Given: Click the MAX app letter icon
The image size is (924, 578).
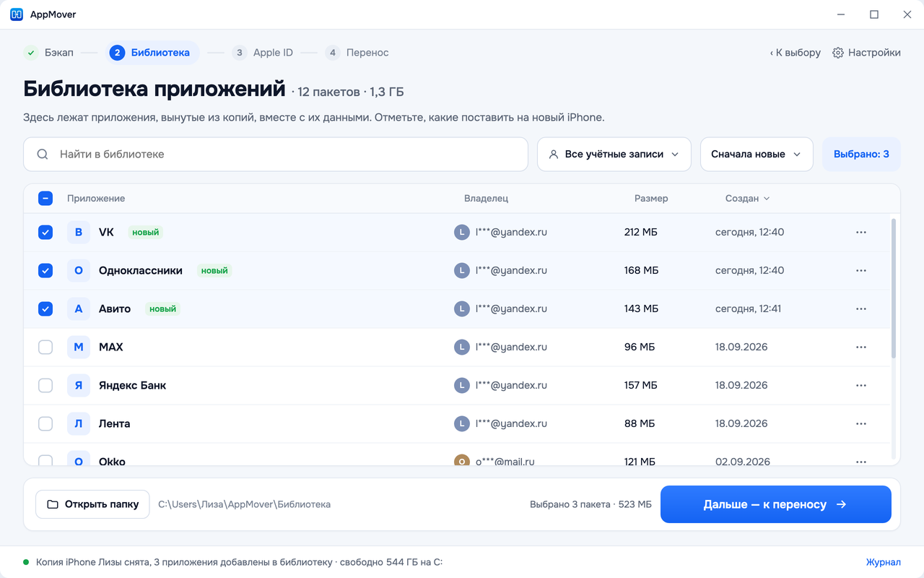Looking at the screenshot, I should click(x=79, y=348).
